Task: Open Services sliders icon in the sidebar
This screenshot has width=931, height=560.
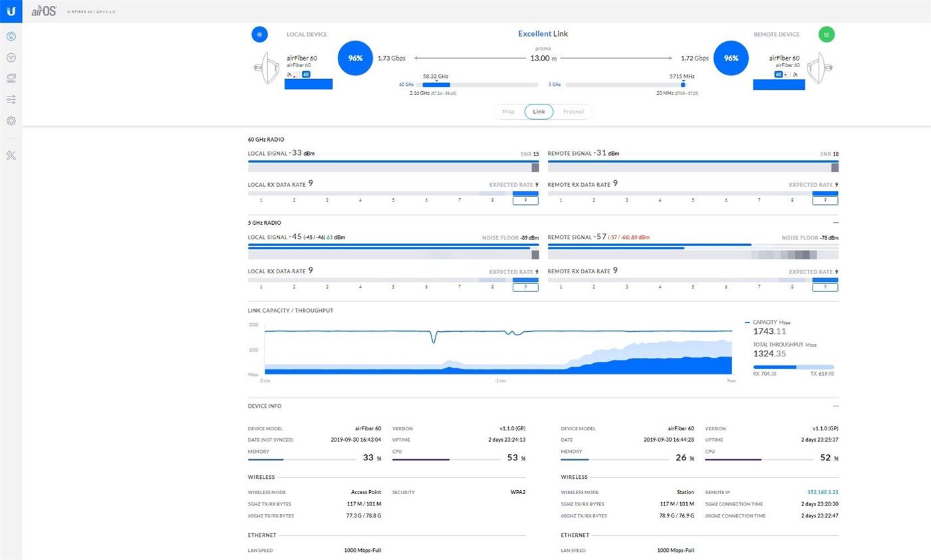Action: [11, 100]
